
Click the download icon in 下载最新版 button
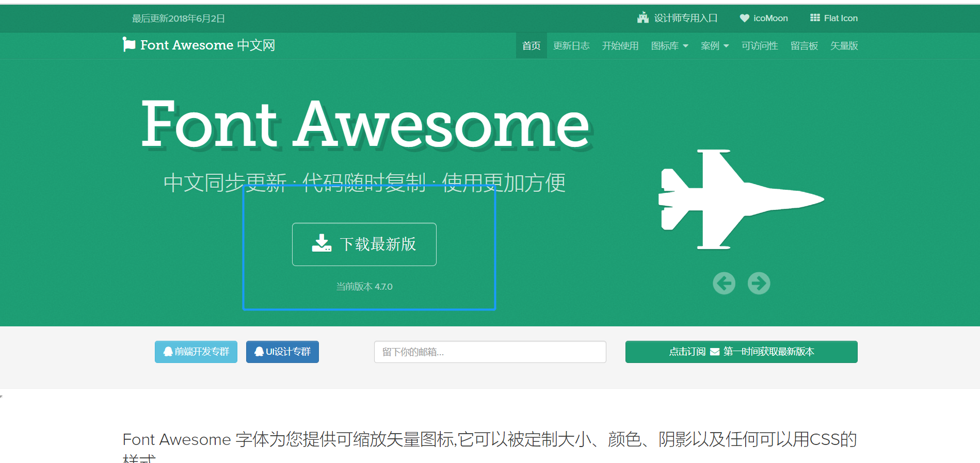coord(322,243)
